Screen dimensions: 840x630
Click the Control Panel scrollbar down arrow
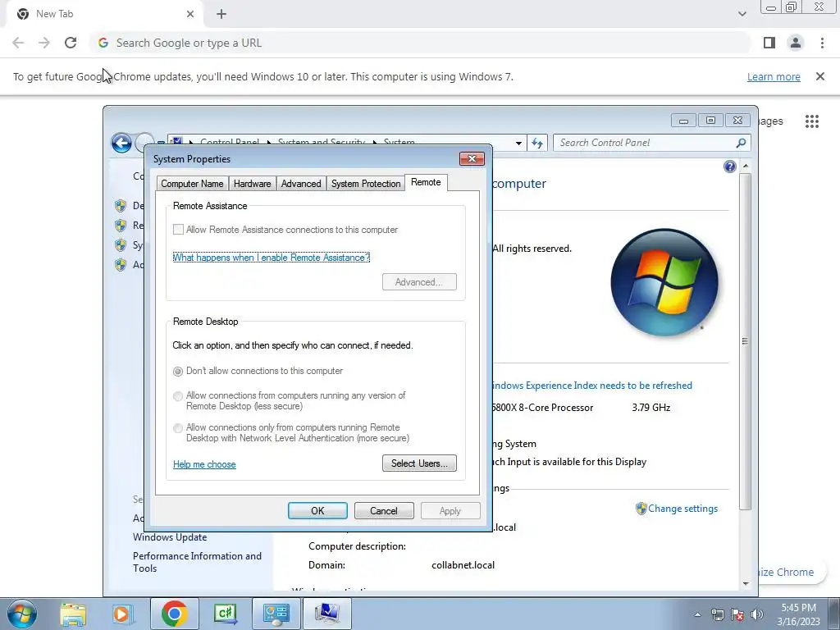[745, 584]
